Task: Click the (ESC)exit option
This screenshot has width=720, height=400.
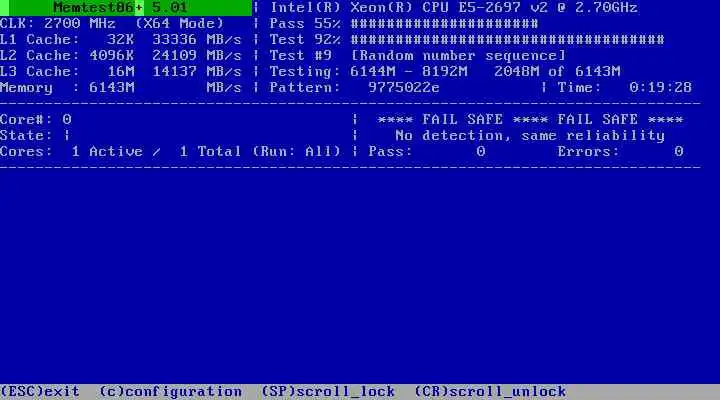Action: coord(40,391)
